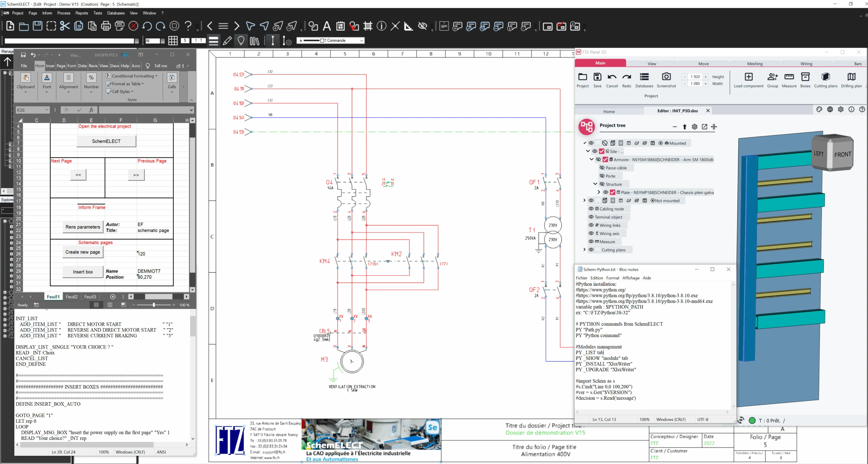The image size is (868, 464).
Task: Click the Excel zoom slider handle
Action: [x=154, y=305]
